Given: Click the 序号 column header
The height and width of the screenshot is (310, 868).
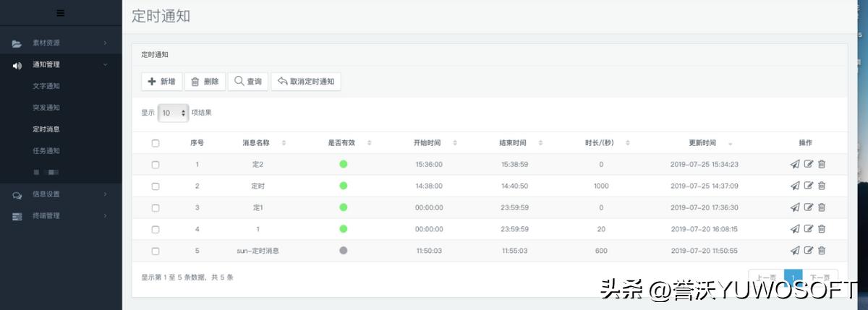Looking at the screenshot, I should tap(197, 143).
